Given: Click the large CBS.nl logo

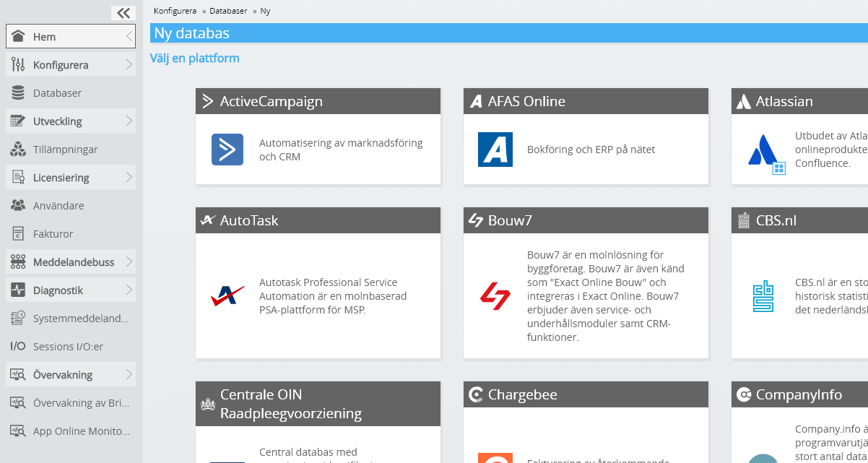Looking at the screenshot, I should (763, 296).
